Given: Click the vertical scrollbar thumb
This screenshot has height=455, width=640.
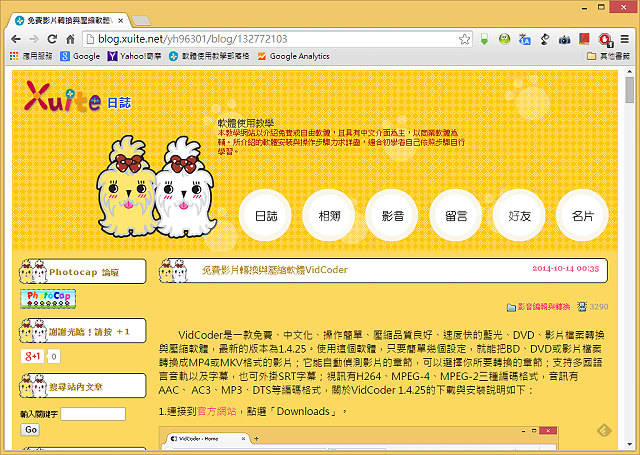Looking at the screenshot, I should coord(630,90).
